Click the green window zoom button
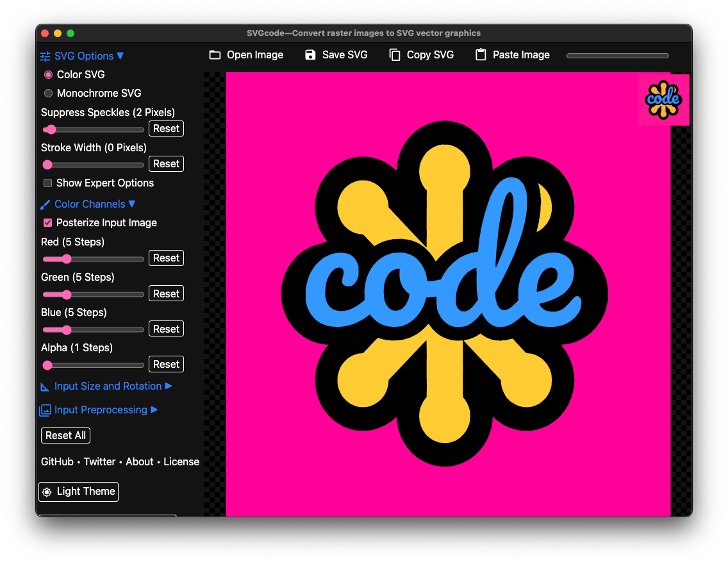Screen dimensions: 728x564 pos(70,33)
